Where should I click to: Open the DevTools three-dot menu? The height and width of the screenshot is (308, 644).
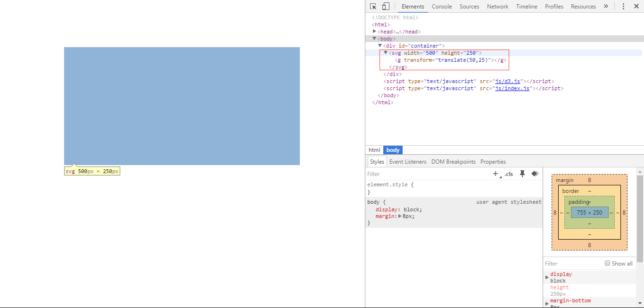point(623,6)
